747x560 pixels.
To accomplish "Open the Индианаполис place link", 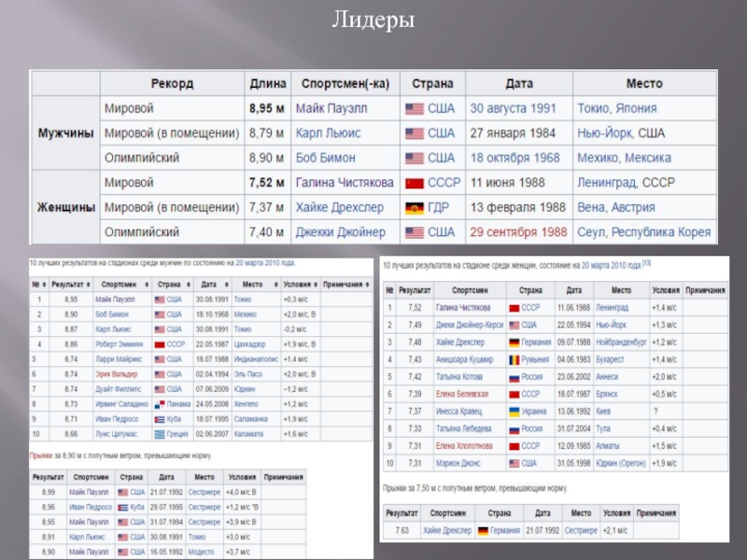I will [x=256, y=359].
